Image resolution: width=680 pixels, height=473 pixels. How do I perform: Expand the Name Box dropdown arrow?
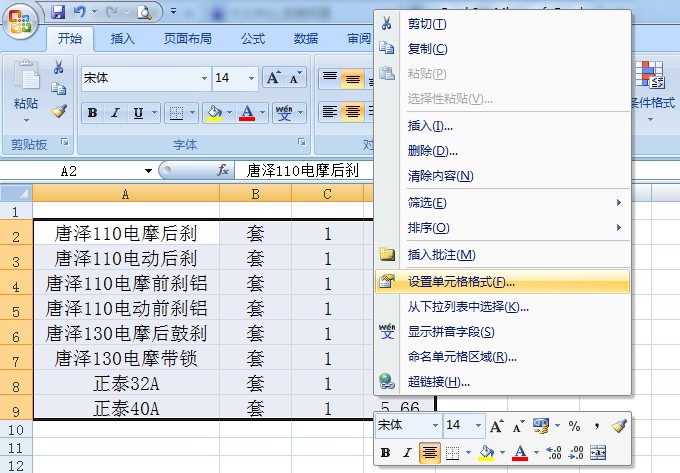coord(148,171)
